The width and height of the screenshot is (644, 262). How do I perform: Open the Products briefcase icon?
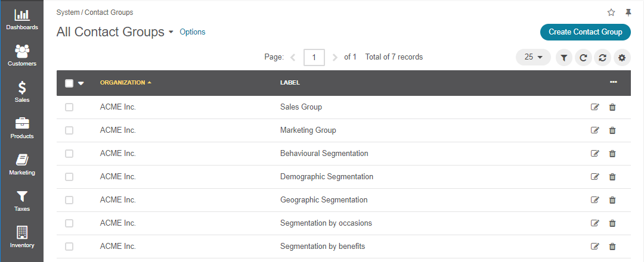[x=22, y=123]
